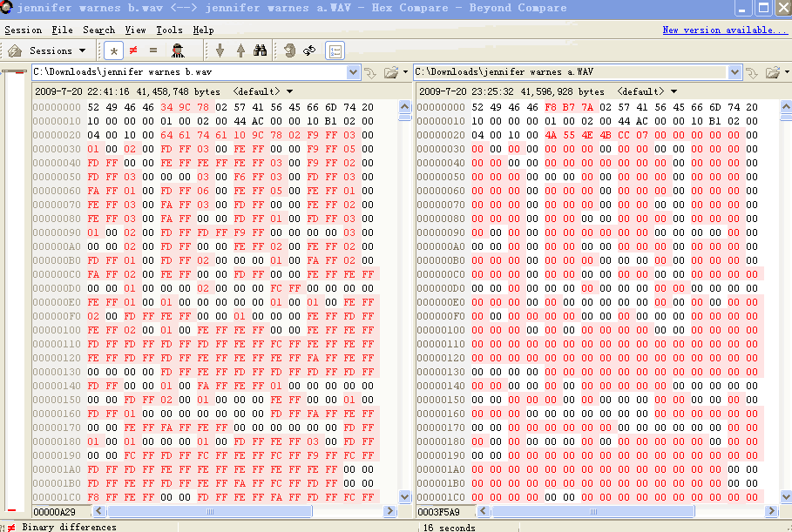Viewport: 792px width, 532px height.
Task: Click left pane horizontal scrollbar thumb
Action: [x=210, y=511]
